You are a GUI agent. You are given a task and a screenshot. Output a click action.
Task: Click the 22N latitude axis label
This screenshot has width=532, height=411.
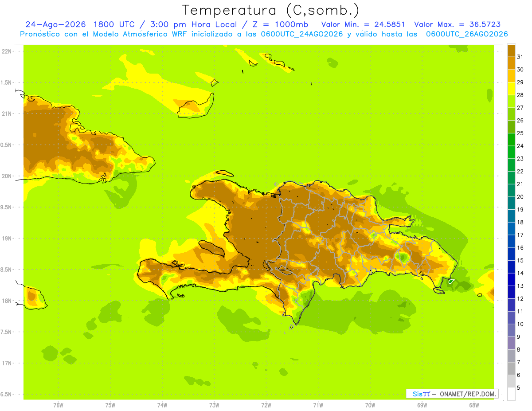(x=7, y=51)
